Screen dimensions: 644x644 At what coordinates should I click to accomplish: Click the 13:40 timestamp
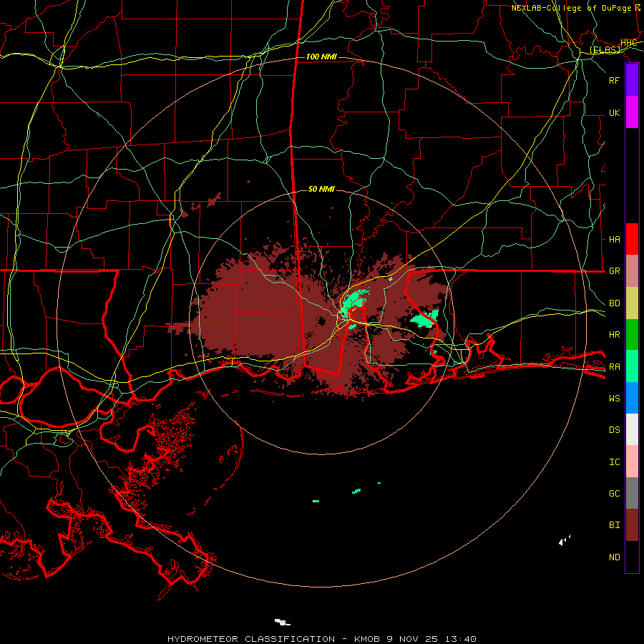pyautogui.click(x=460, y=639)
